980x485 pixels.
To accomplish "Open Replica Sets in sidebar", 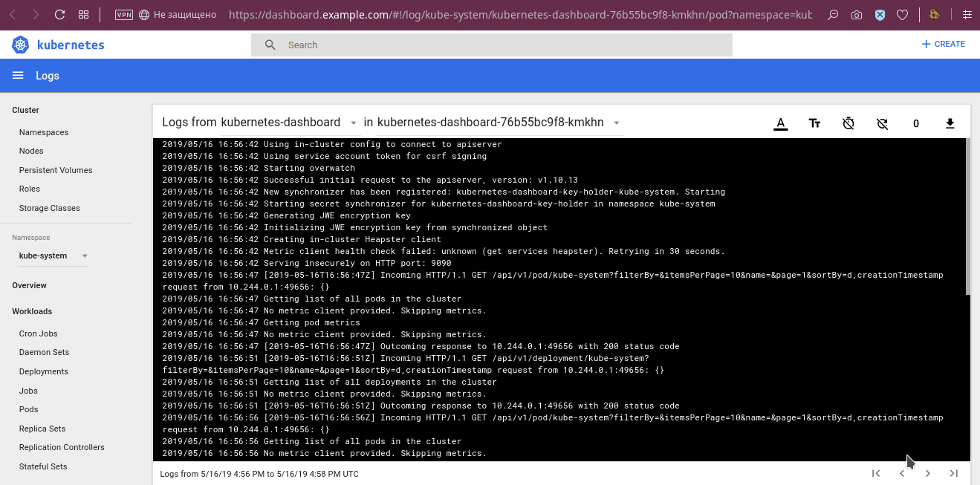I will (x=42, y=429).
